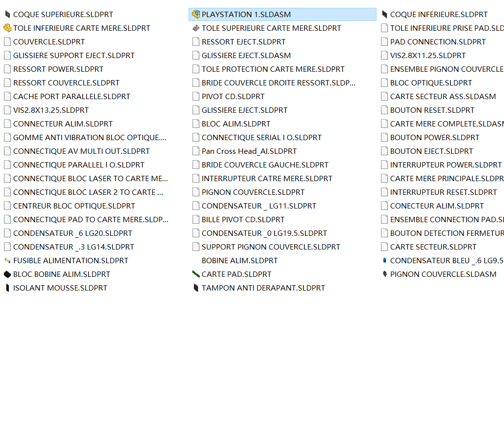This screenshot has height=439, width=504.
Task: Click the page icon of CARTE SECTEUR.SLDPRT
Action: click(x=384, y=247)
